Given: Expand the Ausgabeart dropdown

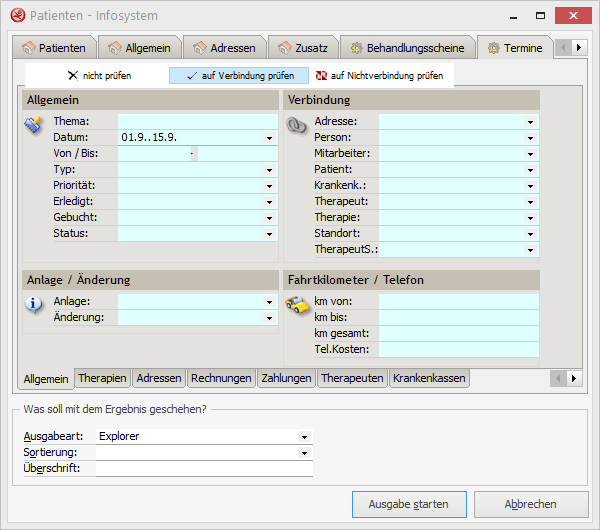Looking at the screenshot, I should tap(304, 437).
